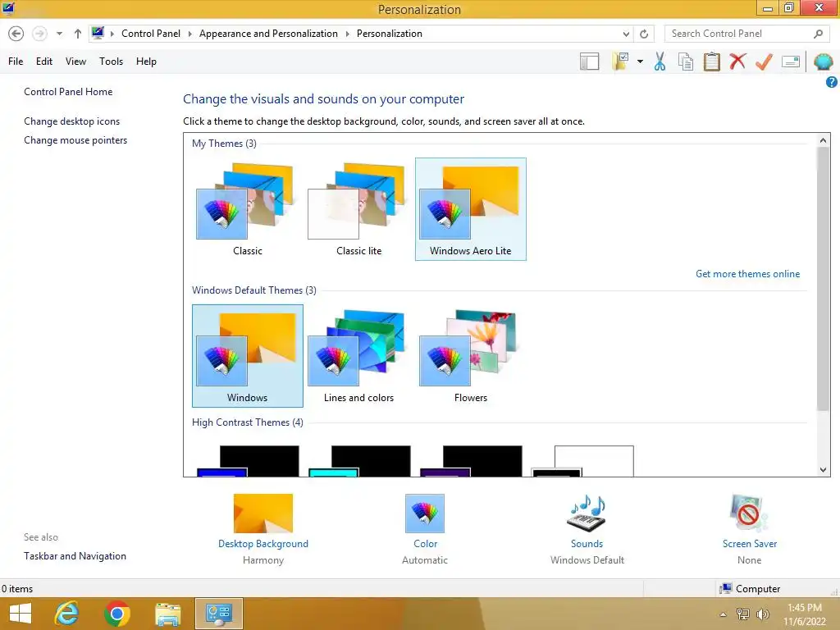Open Change desktop icons link

[x=72, y=121]
